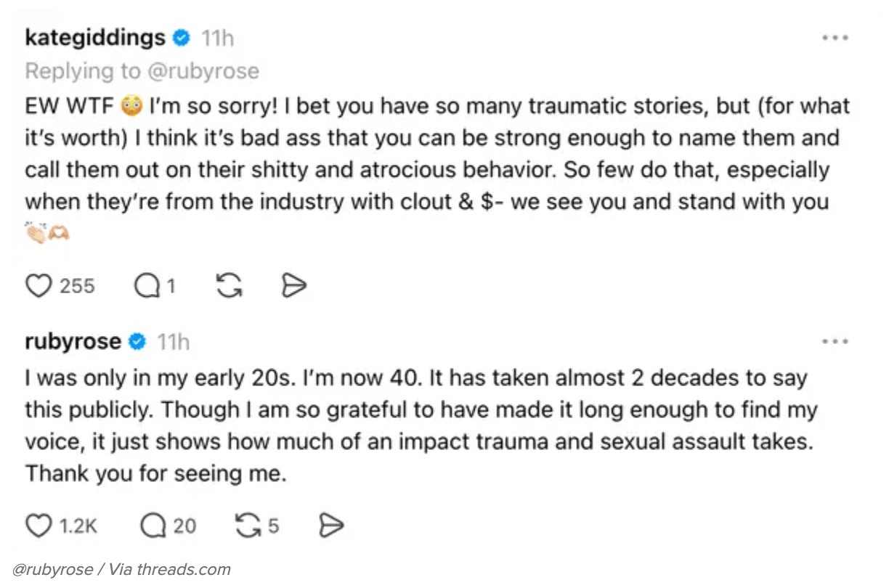Share rubyrose's post via send icon
889x588 pixels.
331,526
